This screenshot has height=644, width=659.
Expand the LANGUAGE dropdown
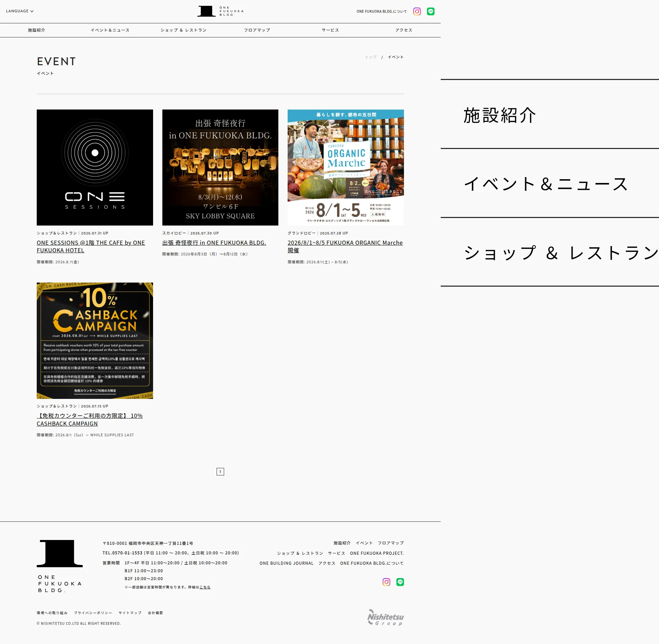20,11
